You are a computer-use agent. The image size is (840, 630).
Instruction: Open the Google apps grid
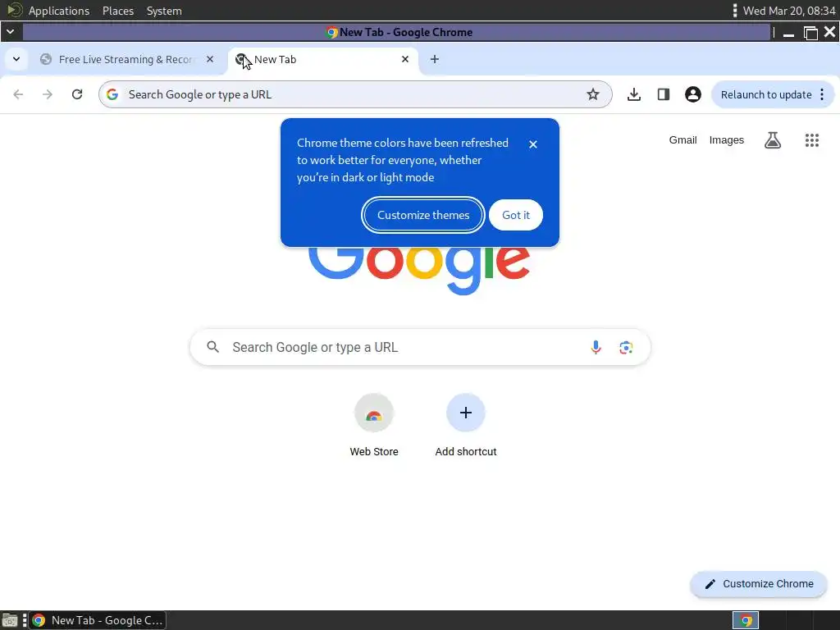pyautogui.click(x=811, y=140)
